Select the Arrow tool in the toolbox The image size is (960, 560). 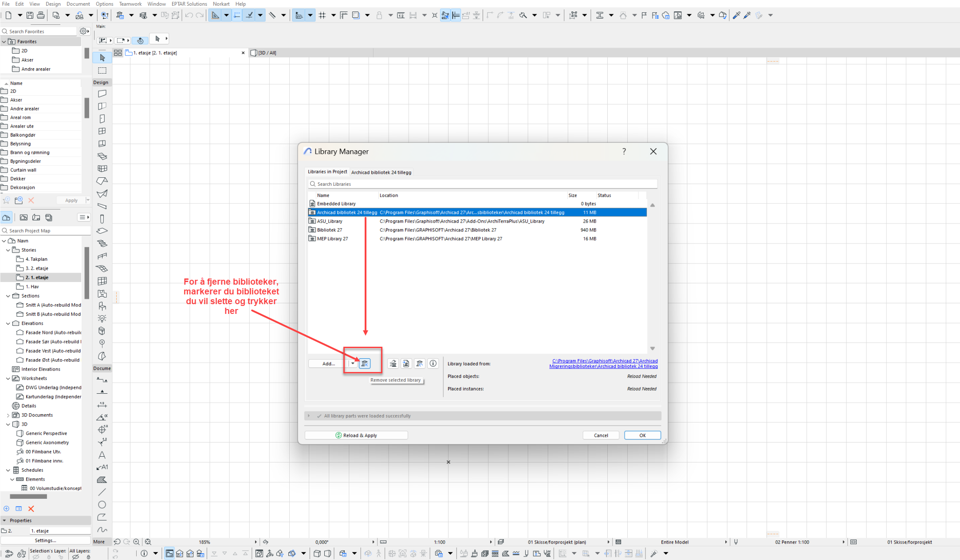click(x=102, y=58)
